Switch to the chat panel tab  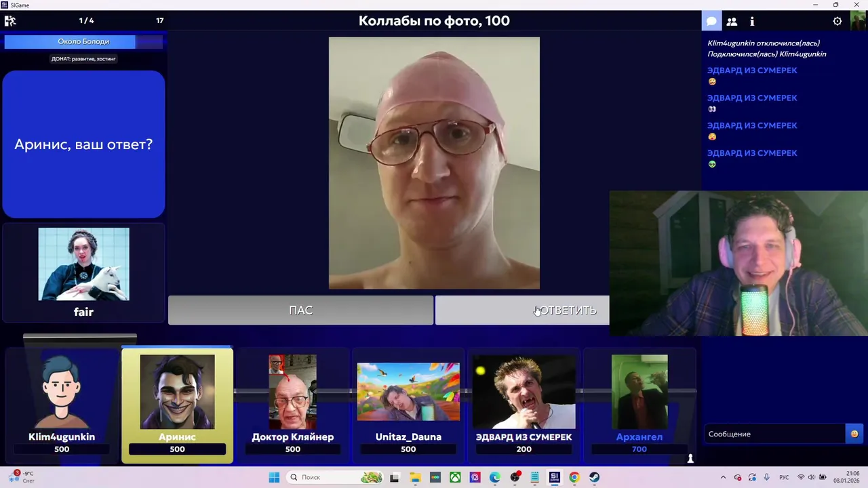[x=711, y=21]
